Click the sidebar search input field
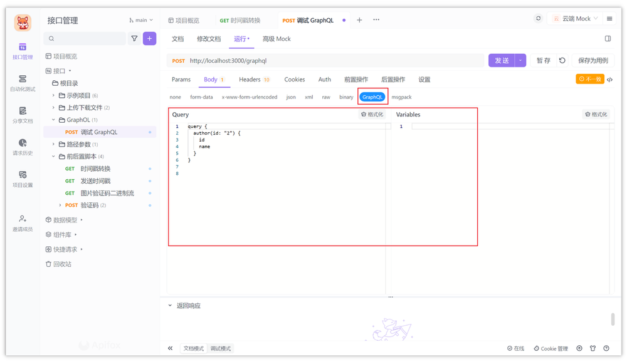Screen dimensions: 627x364 85,39
